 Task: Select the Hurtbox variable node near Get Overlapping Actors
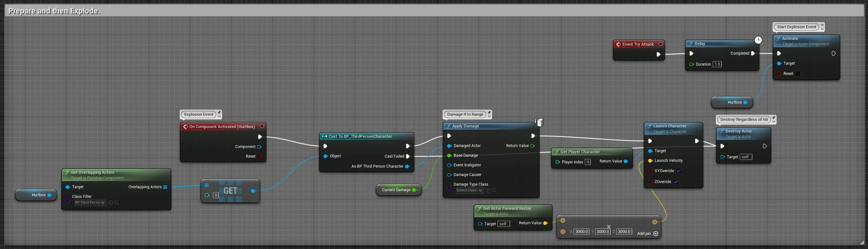pos(36,195)
